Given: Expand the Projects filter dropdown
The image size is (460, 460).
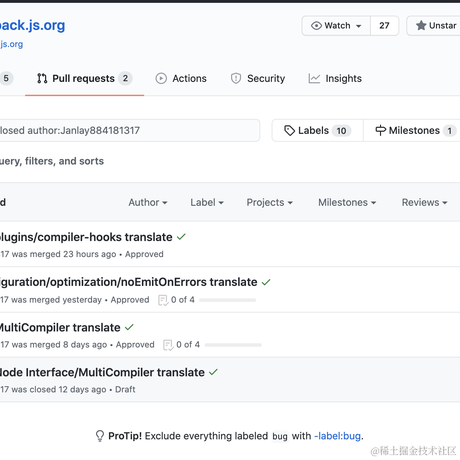Looking at the screenshot, I should 269,202.
